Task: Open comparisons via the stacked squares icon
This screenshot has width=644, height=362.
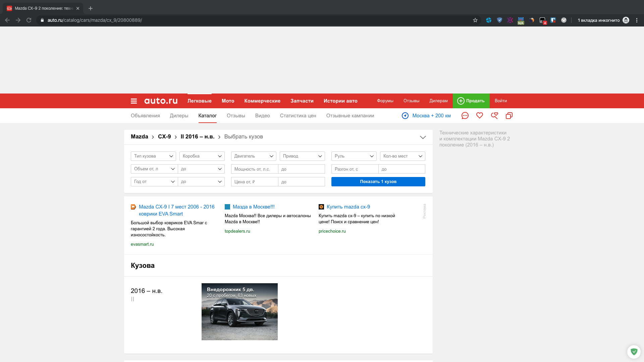Action: (509, 115)
